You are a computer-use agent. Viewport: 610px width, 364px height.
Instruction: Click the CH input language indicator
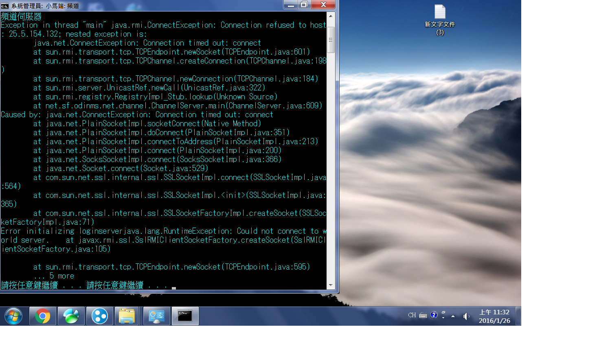click(x=412, y=315)
